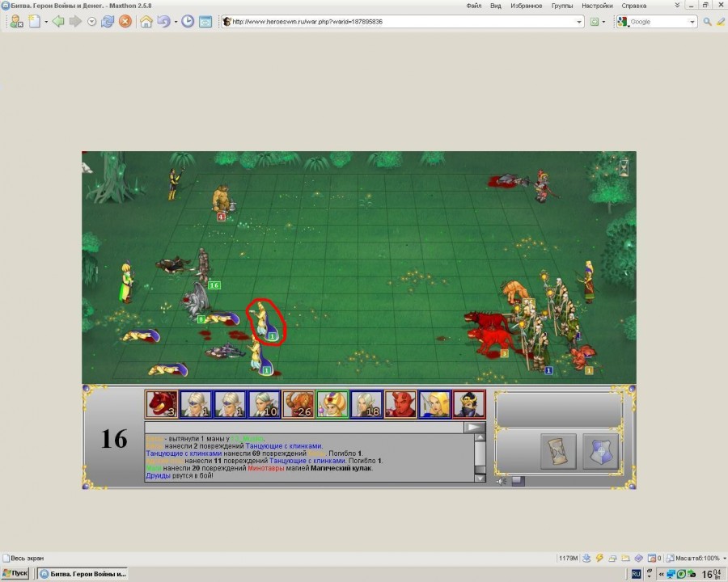Click the battle log scrollbar up arrow

tap(480, 437)
